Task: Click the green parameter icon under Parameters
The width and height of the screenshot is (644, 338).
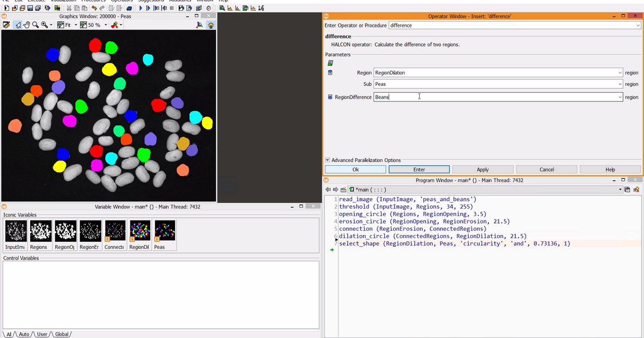Action: (330, 63)
